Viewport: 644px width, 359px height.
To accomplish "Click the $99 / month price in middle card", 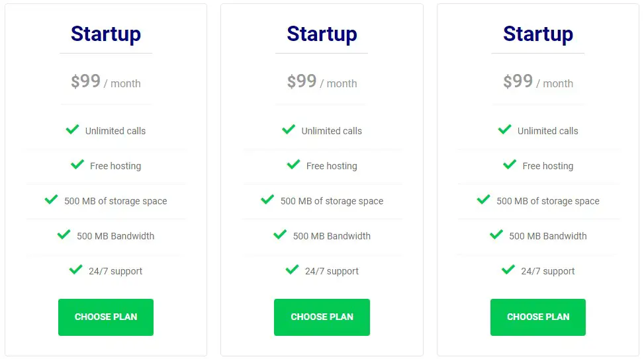I will coord(322,81).
